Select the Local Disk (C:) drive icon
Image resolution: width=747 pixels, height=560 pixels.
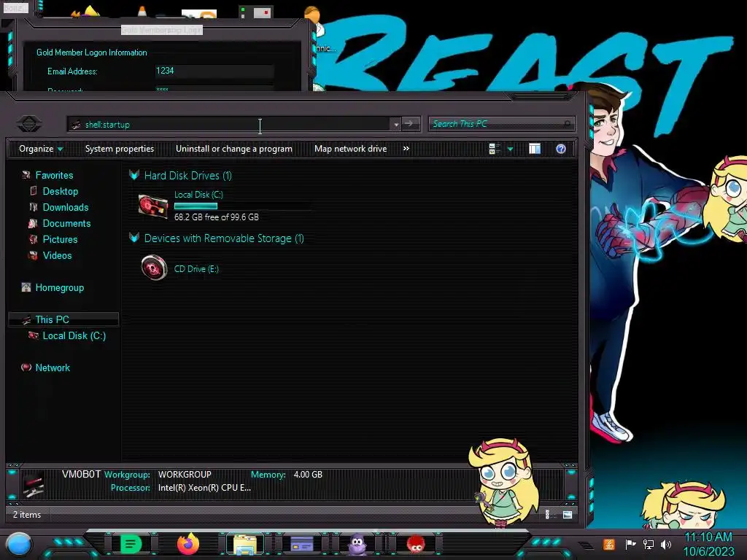153,206
